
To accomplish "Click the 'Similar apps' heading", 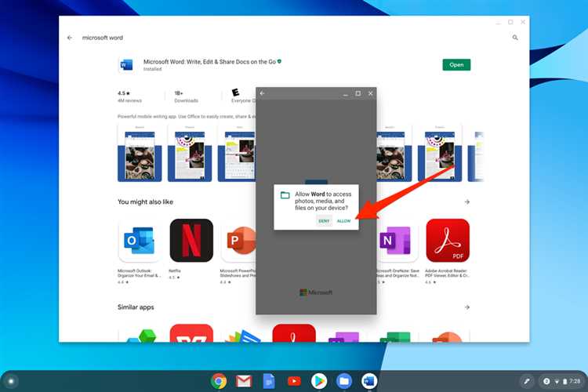I will point(136,307).
